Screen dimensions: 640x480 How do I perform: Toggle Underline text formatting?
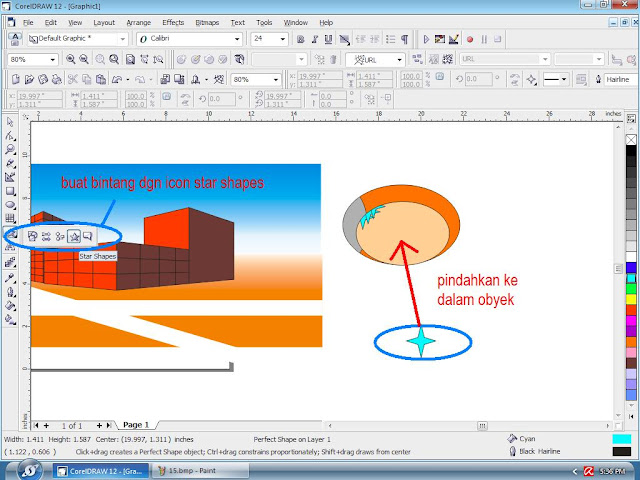328,39
